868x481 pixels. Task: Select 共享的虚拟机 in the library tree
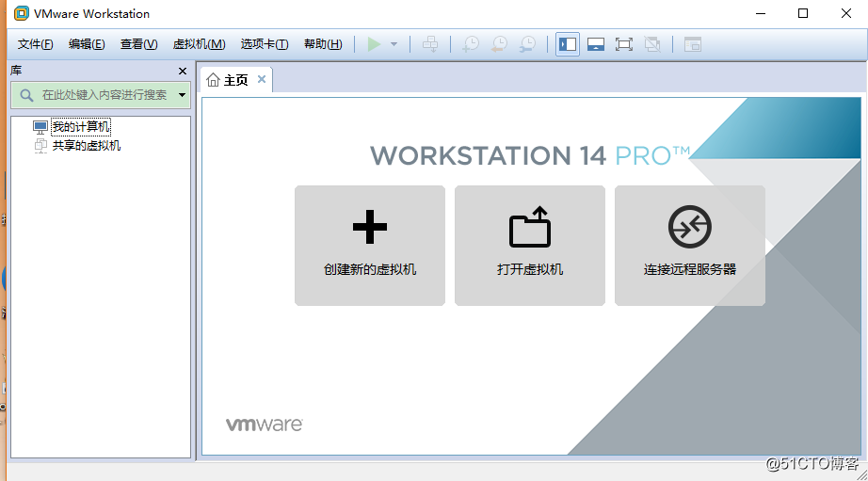click(87, 146)
